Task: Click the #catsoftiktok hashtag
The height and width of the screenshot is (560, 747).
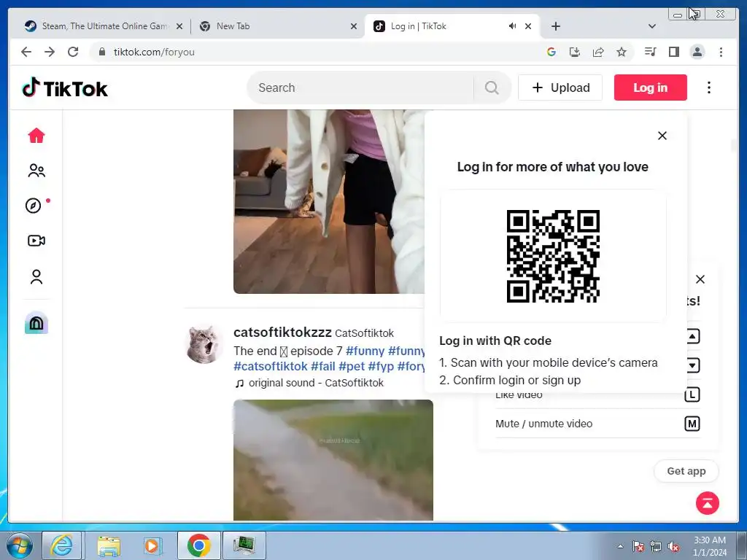Action: pos(270,366)
